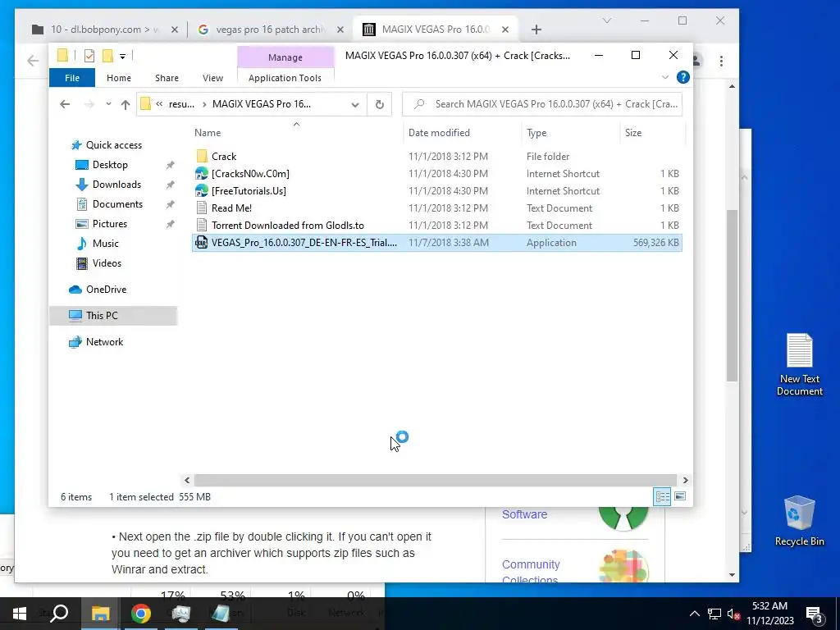Image resolution: width=840 pixels, height=630 pixels.
Task: Select Torrent Downloaded from Glodls.to file icon
Action: [202, 225]
